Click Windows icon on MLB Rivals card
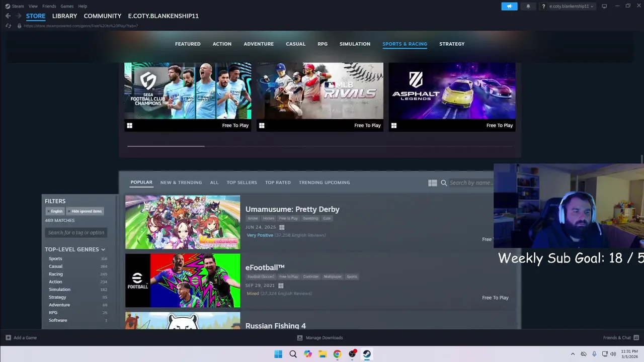Screen dimensions: 644x362 pyautogui.click(x=262, y=126)
